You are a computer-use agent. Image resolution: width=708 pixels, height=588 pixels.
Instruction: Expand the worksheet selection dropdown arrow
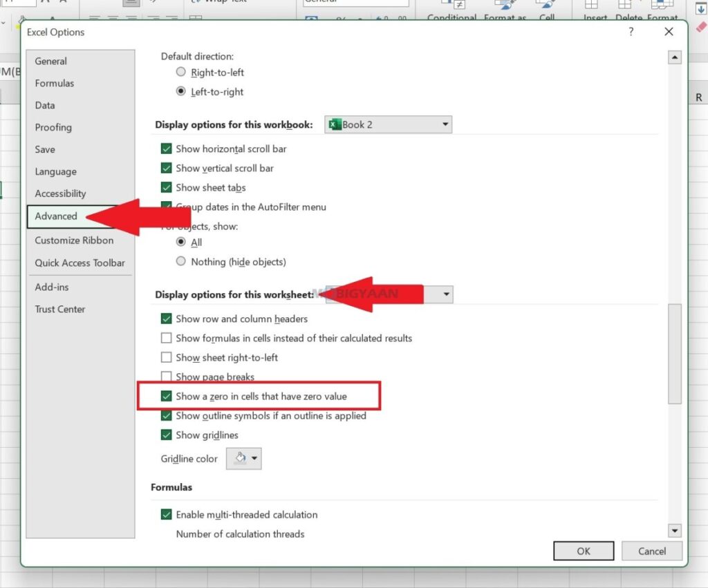pos(446,295)
